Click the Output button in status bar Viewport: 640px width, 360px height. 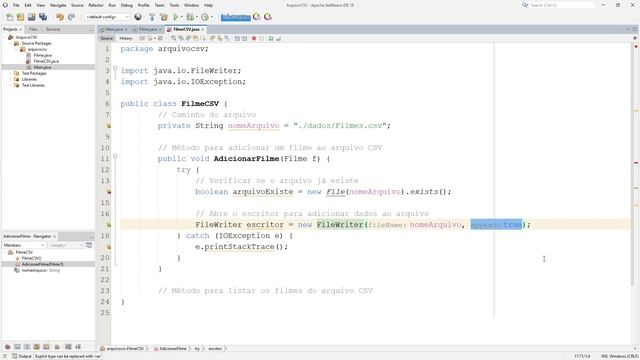[x=21, y=356]
